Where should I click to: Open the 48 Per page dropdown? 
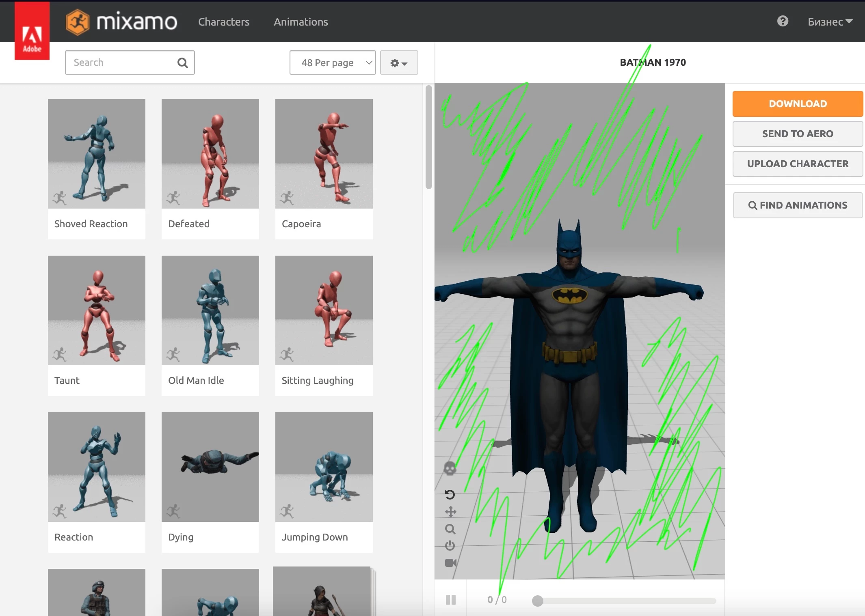tap(332, 63)
